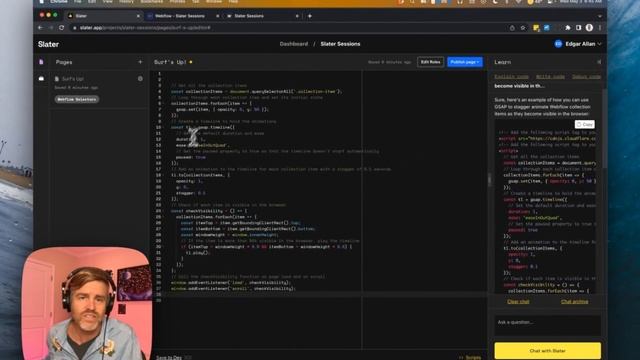Go back with browser back arrow
This screenshot has width=640, height=360.
[40, 28]
